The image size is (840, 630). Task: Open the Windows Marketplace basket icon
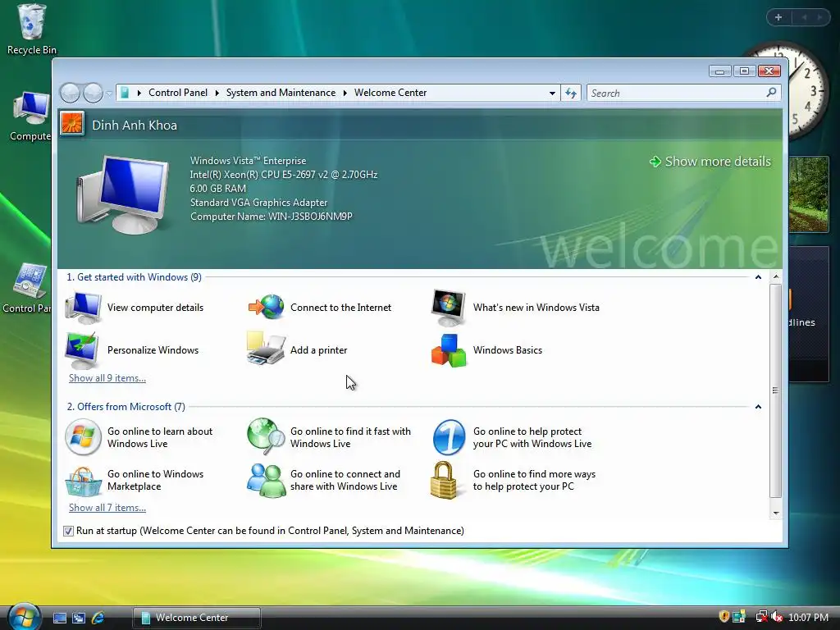(83, 481)
